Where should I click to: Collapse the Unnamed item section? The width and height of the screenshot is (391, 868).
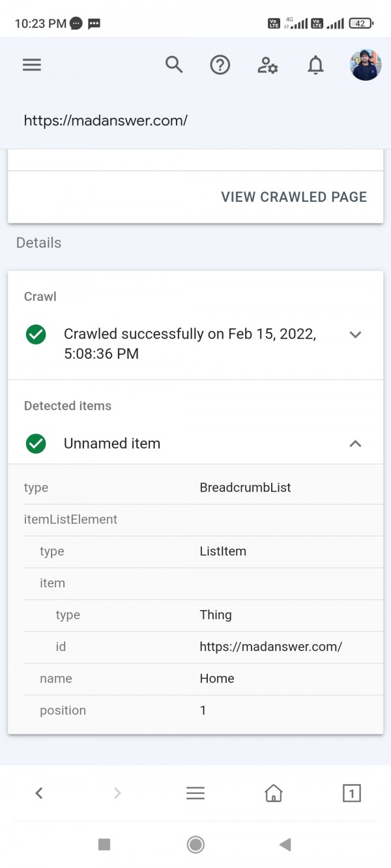tap(355, 443)
